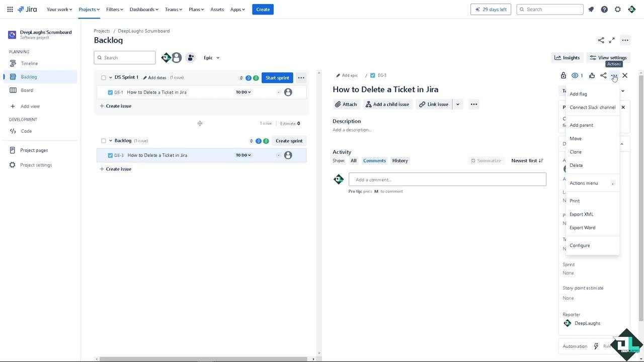This screenshot has width=644, height=362.
Task: Click the issue Actions three-dot button
Action: point(614,75)
